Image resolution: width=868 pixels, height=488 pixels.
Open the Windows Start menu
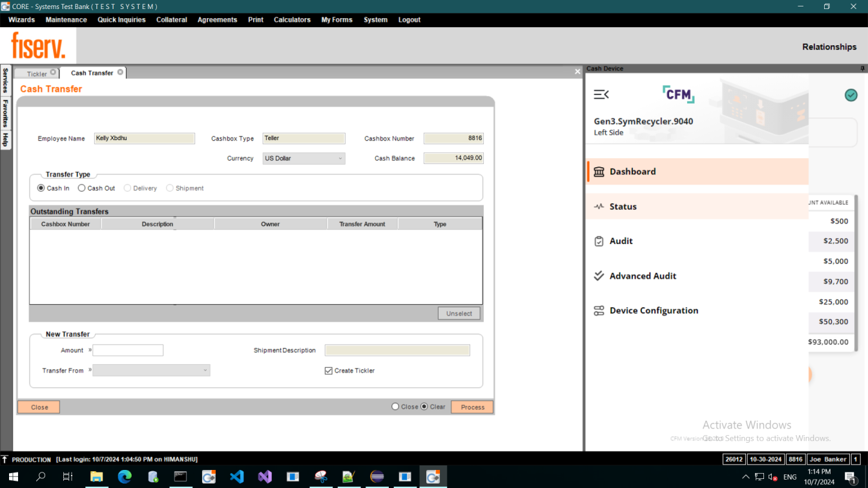13,477
